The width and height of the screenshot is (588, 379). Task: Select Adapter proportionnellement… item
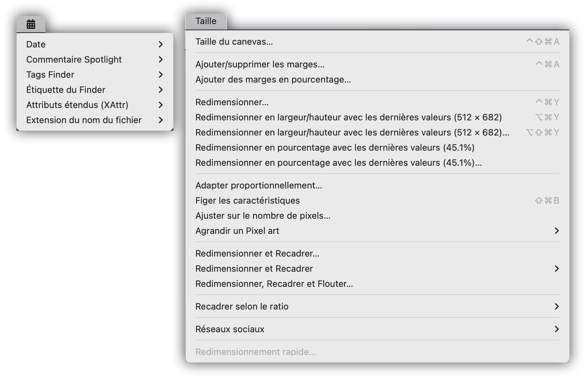click(x=259, y=186)
